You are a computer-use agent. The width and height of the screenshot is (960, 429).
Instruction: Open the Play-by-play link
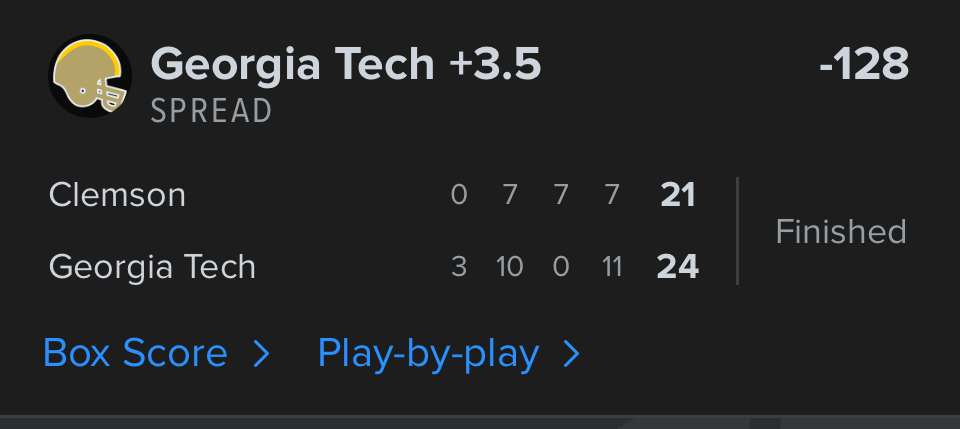click(428, 353)
